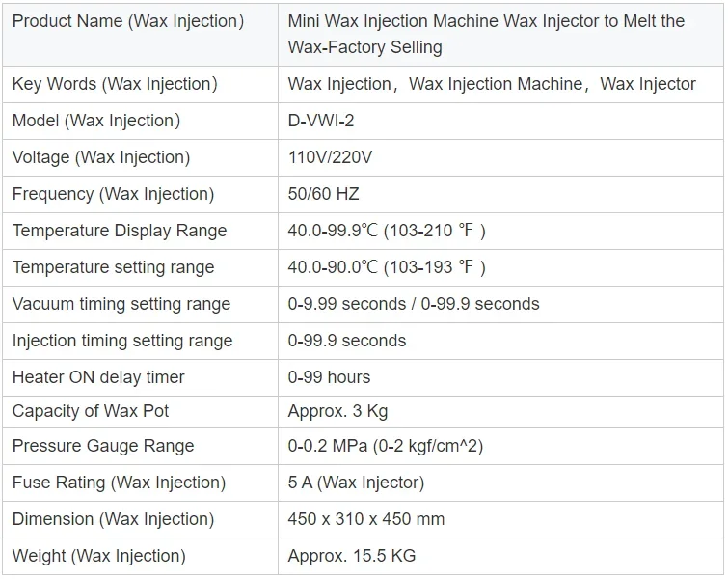728x579 pixels.
Task: Click the model number D-VWI-2
Action: pos(323,121)
